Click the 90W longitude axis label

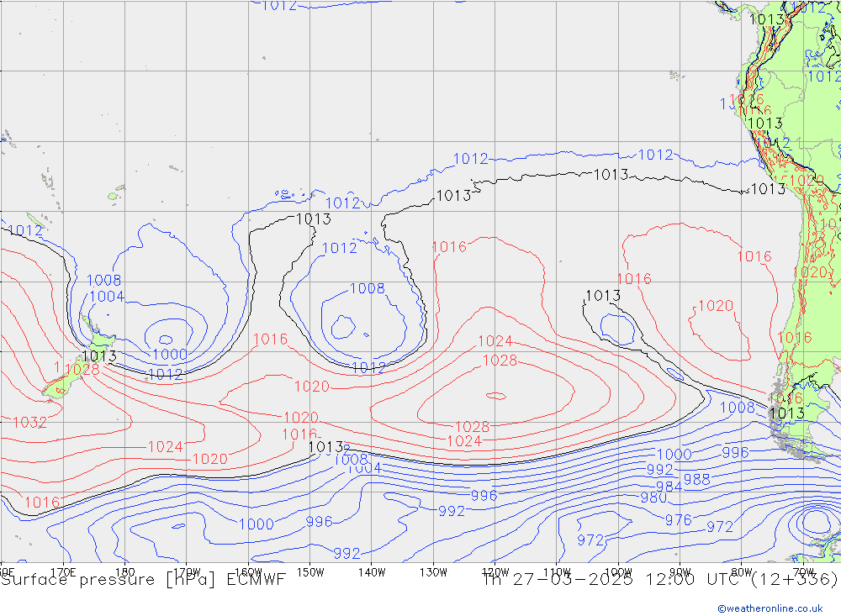tap(680, 571)
